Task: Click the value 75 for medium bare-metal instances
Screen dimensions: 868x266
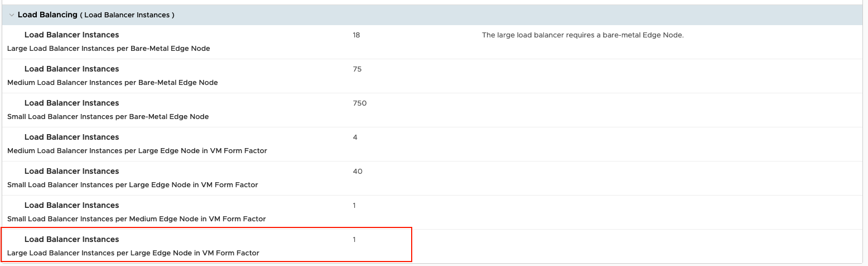Action: [357, 69]
